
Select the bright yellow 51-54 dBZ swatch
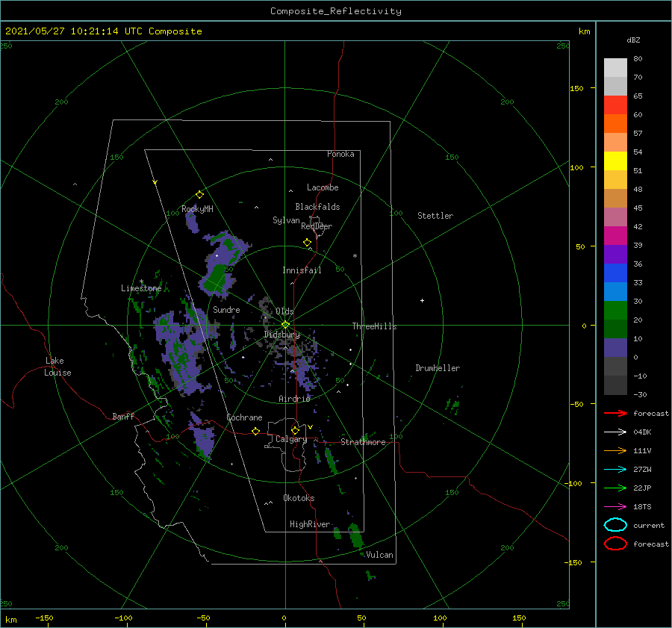coord(615,161)
